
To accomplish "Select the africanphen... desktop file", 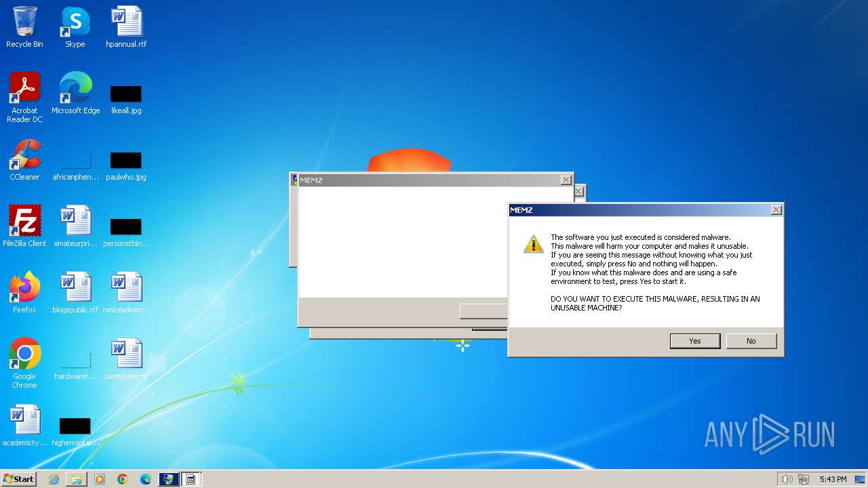I will point(75,165).
